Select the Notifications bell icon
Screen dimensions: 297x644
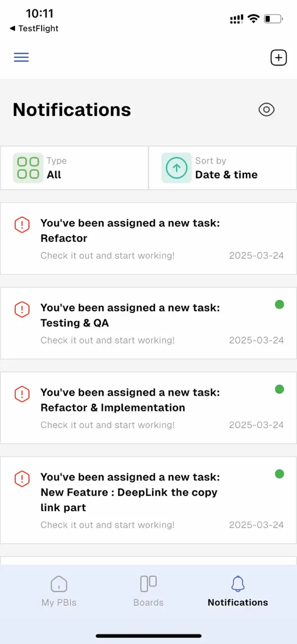pyautogui.click(x=238, y=584)
